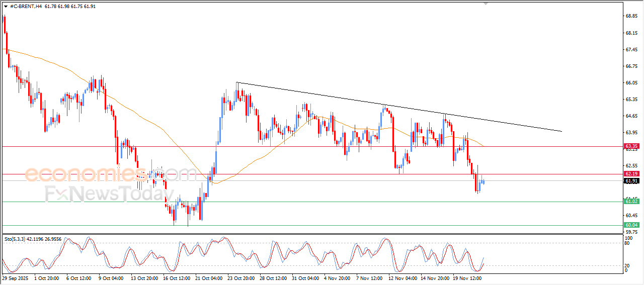The width and height of the screenshot is (644, 285).
Task: Click the 80 level on stochastic scale
Action: click(x=627, y=243)
